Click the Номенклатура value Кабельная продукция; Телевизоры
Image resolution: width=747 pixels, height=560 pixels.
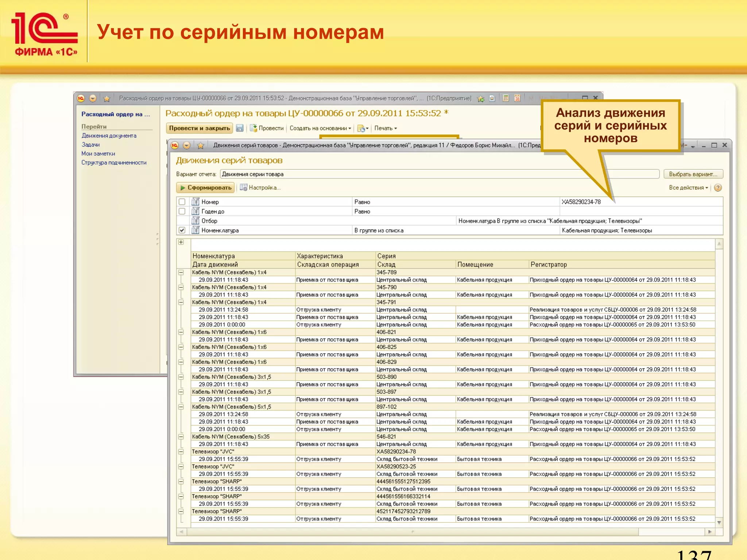pyautogui.click(x=641, y=230)
